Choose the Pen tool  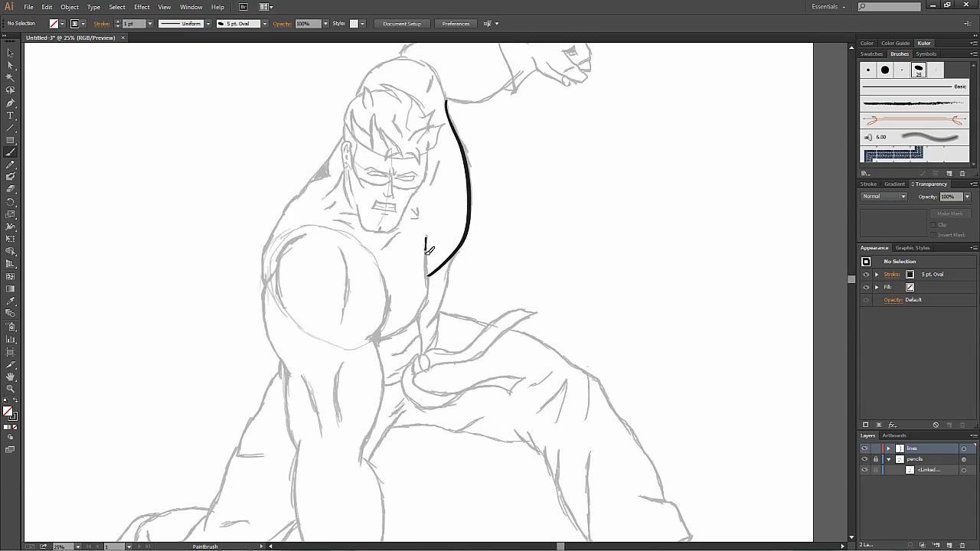pos(10,103)
